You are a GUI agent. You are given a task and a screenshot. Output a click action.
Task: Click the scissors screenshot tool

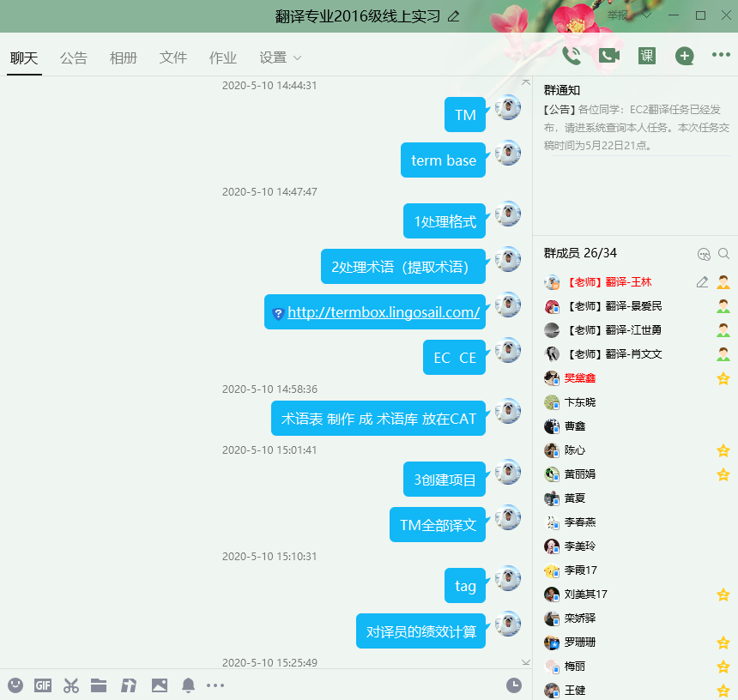[x=71, y=685]
